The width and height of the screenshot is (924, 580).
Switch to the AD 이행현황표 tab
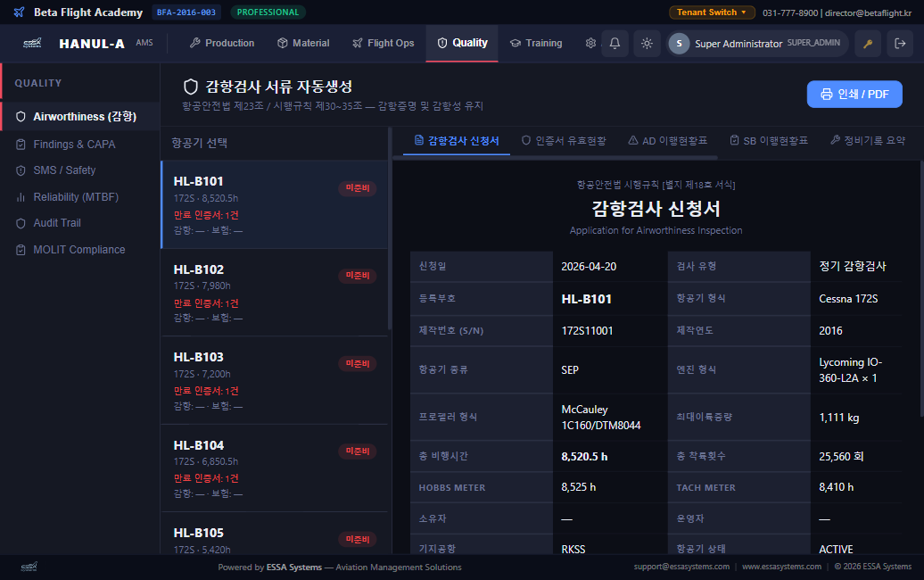pos(668,141)
